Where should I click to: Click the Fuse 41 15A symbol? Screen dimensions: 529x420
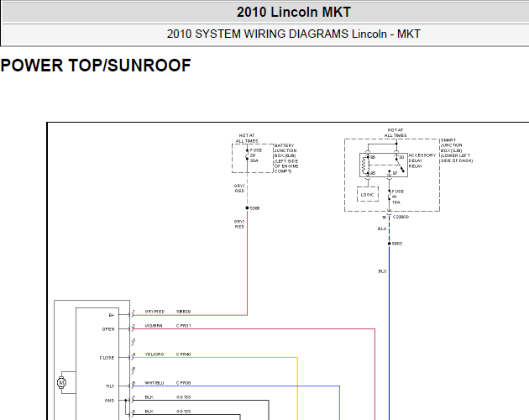tap(390, 196)
